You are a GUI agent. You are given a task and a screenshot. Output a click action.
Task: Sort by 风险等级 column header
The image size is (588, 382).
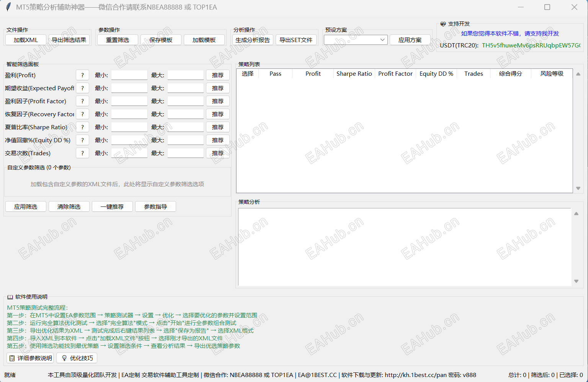552,74
